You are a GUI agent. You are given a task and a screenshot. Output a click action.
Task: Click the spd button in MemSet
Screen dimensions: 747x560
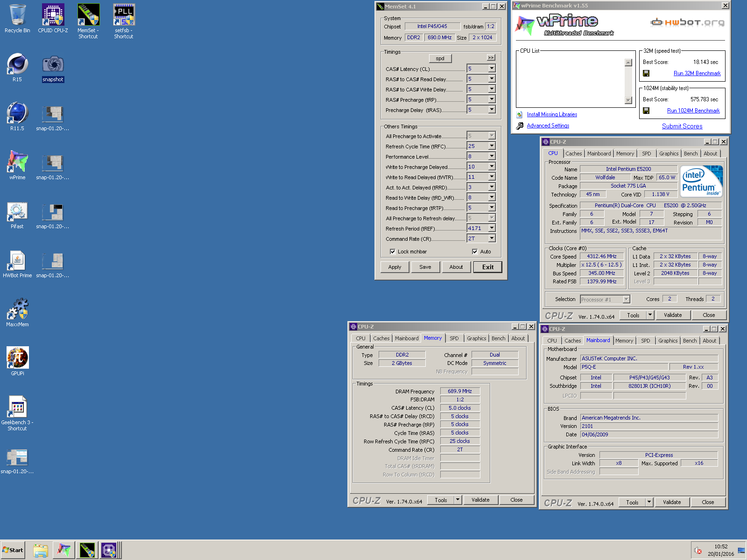[440, 58]
